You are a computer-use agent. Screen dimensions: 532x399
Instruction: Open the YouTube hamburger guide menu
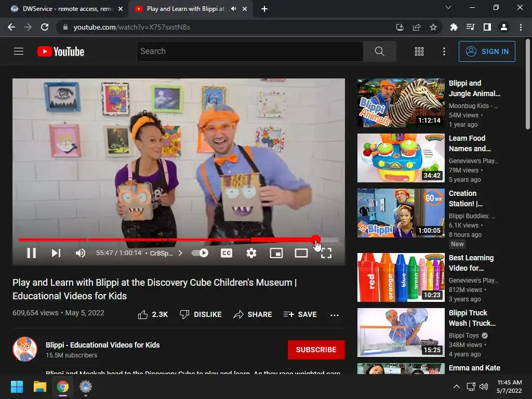click(19, 51)
